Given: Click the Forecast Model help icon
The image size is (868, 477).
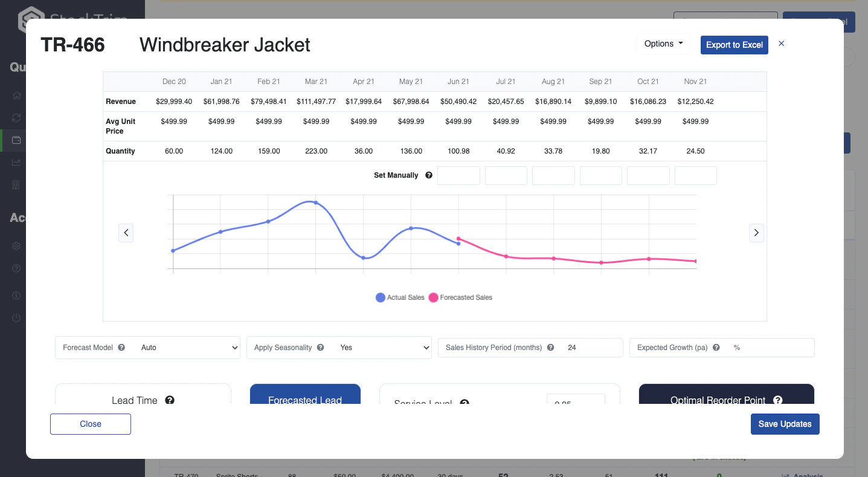Looking at the screenshot, I should pos(121,348).
